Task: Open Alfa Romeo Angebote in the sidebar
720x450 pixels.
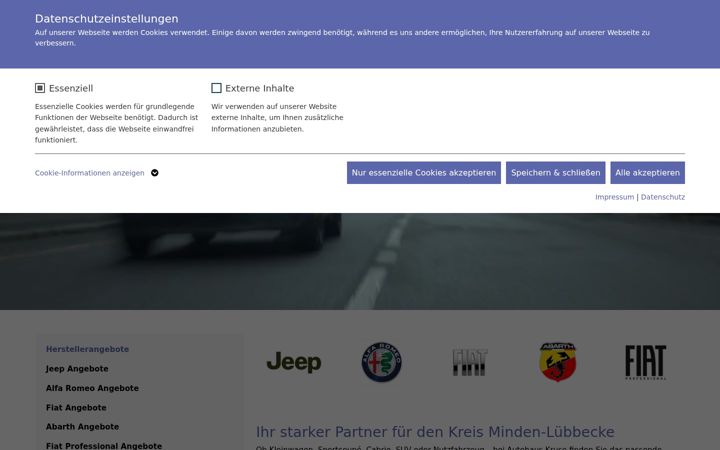Action: pyautogui.click(x=92, y=388)
